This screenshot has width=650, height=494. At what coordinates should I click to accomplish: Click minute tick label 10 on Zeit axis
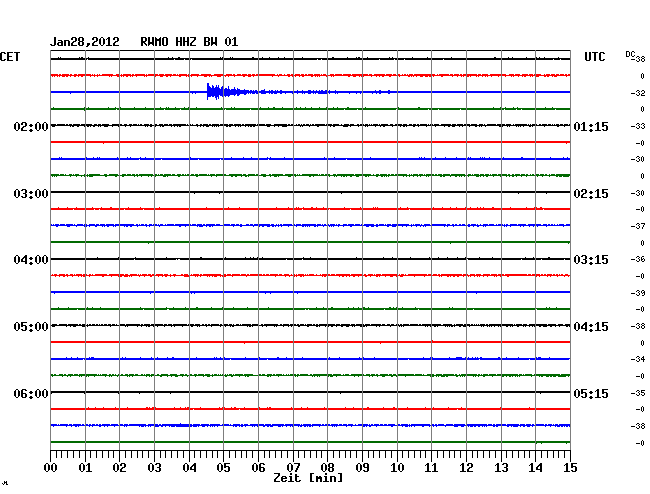(397, 467)
